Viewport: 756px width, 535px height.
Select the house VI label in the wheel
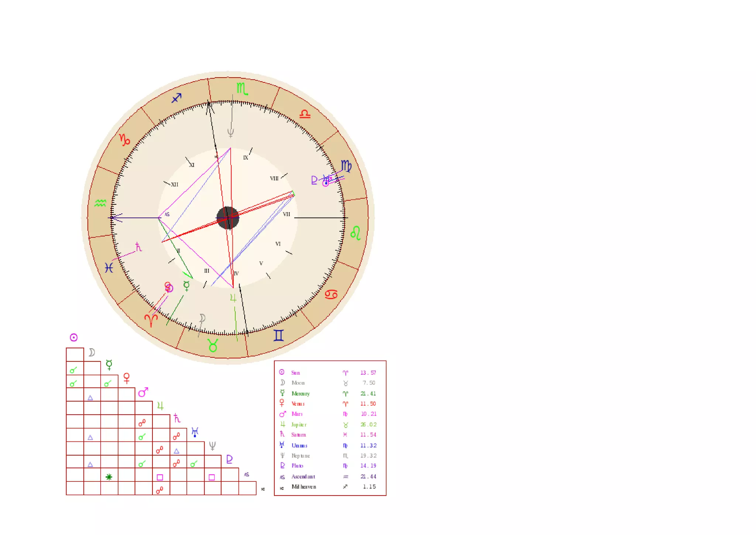[x=278, y=244]
